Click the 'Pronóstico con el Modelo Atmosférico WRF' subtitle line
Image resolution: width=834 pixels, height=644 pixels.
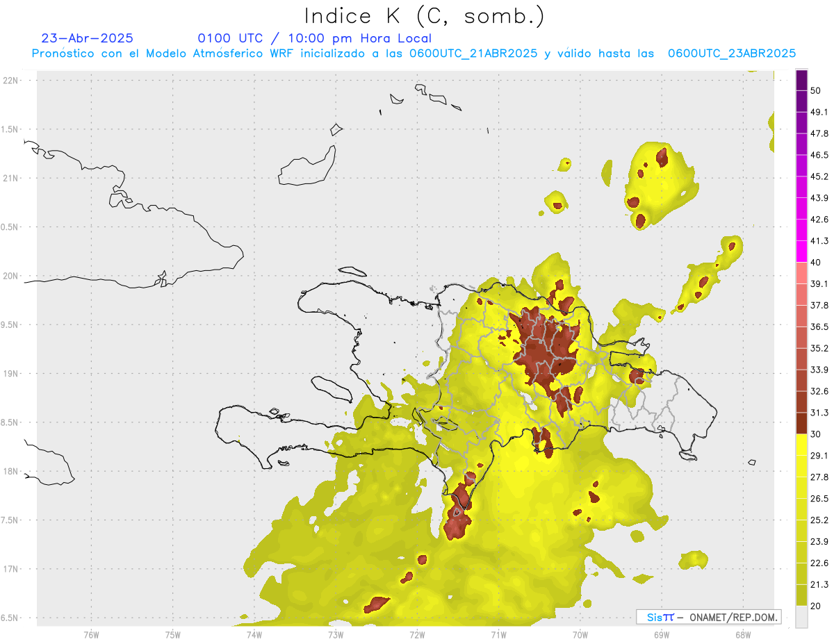[x=414, y=53]
